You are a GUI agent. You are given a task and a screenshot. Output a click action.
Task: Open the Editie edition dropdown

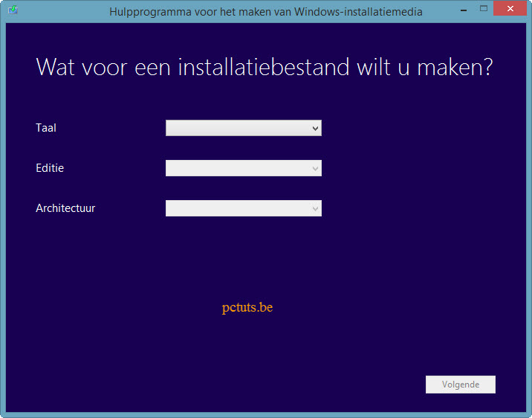[243, 168]
